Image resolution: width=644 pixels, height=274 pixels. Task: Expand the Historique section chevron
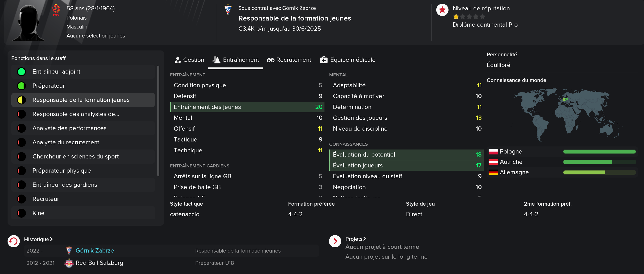51,239
